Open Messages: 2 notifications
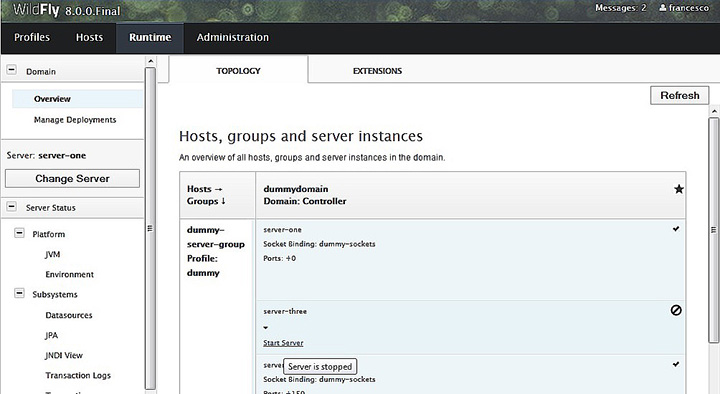The height and width of the screenshot is (394, 720). coord(620,8)
